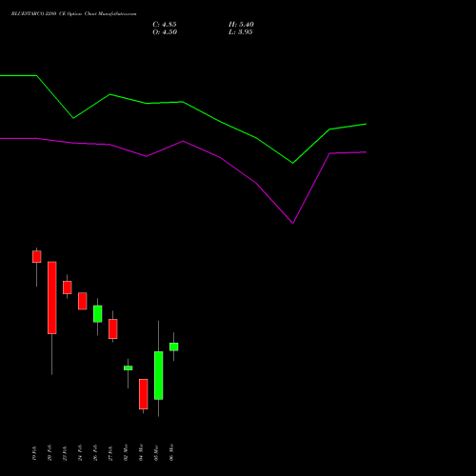Screen dimensions: 476x476
Task: Click the red candlestick for 23 Feb
Action: point(68,288)
